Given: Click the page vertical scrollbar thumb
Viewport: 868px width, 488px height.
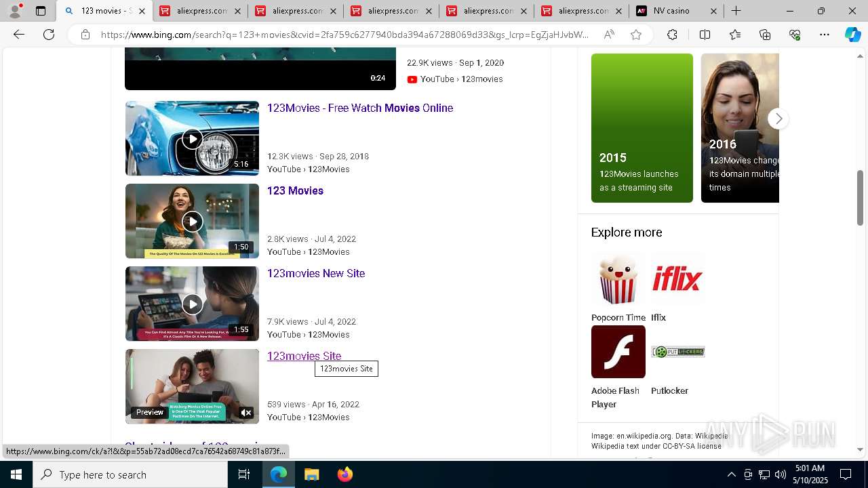Looking at the screenshot, I should [x=860, y=197].
